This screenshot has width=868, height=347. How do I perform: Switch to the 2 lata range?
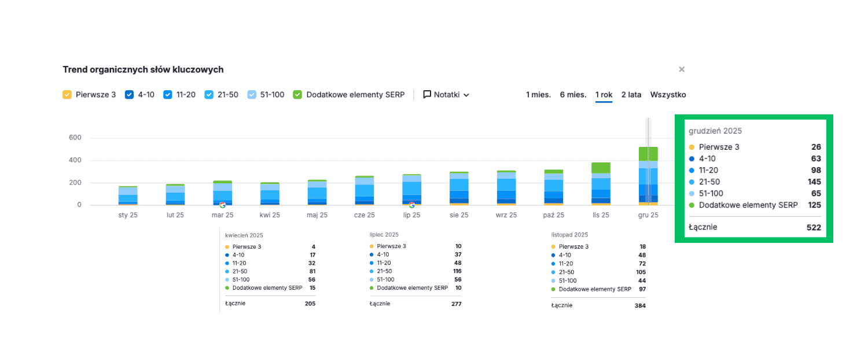click(631, 95)
